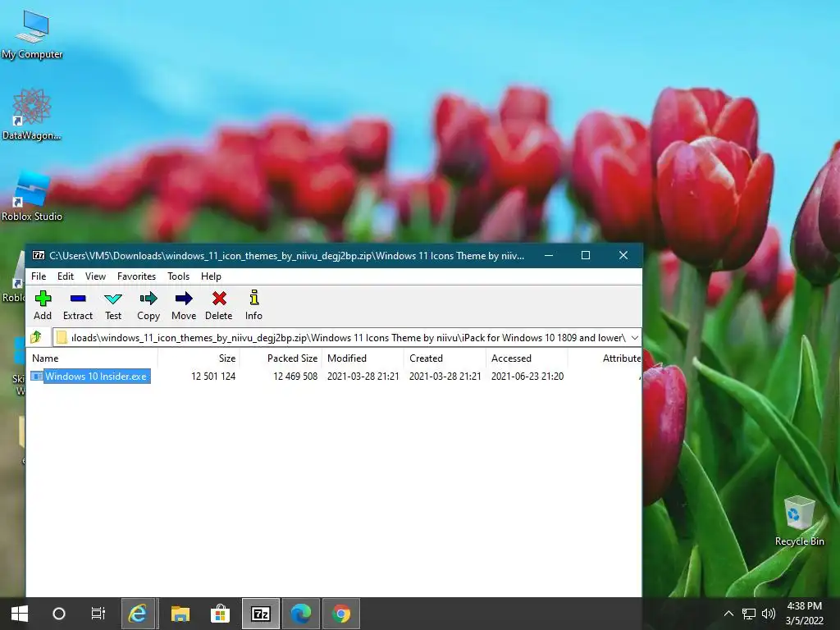This screenshot has height=630, width=840.
Task: Click the volume speaker tray icon
Action: [768, 614]
